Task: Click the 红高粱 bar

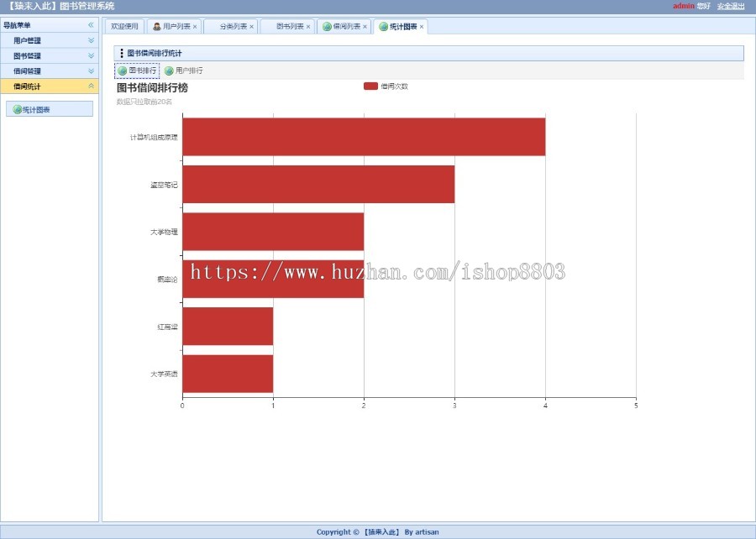Action: [x=228, y=326]
